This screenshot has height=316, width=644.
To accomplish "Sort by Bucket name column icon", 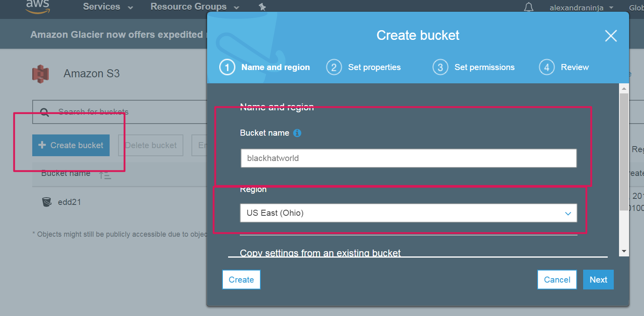I will click(105, 175).
